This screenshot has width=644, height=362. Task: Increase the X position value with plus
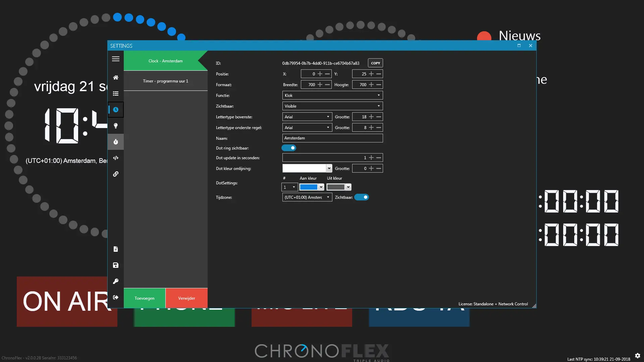pyautogui.click(x=320, y=74)
